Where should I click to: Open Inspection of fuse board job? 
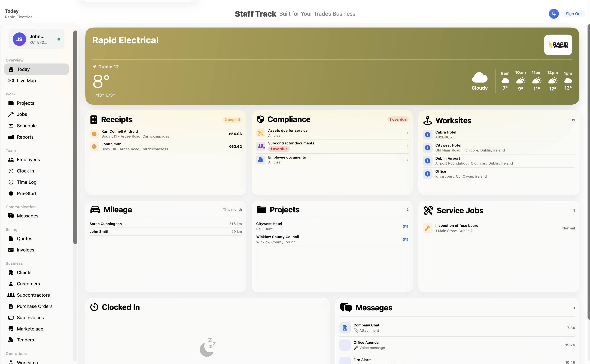(499, 228)
